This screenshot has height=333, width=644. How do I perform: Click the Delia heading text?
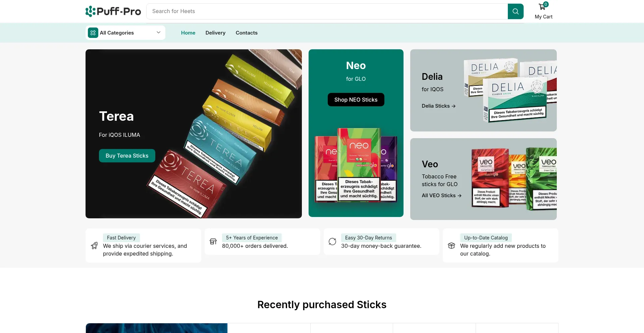432,77
